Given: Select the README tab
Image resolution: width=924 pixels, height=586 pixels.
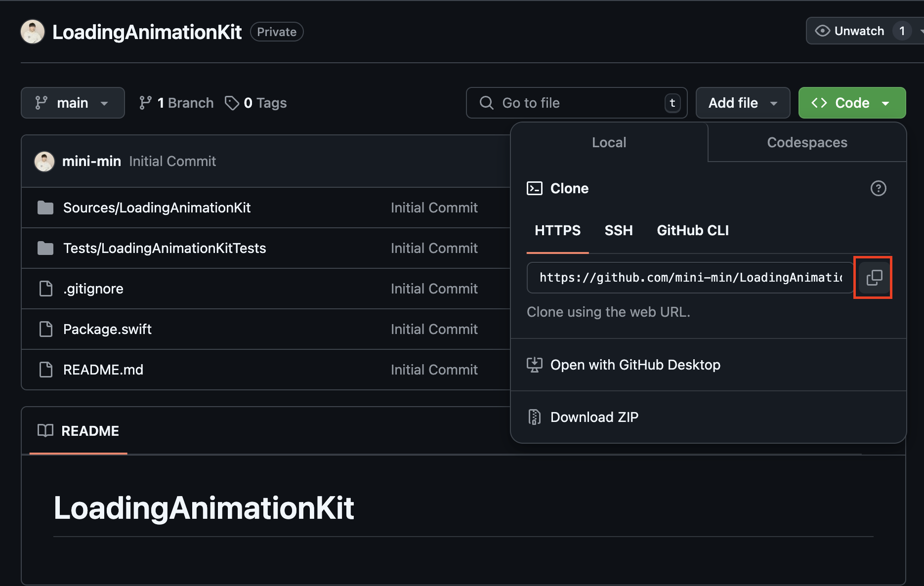Looking at the screenshot, I should pyautogui.click(x=79, y=431).
